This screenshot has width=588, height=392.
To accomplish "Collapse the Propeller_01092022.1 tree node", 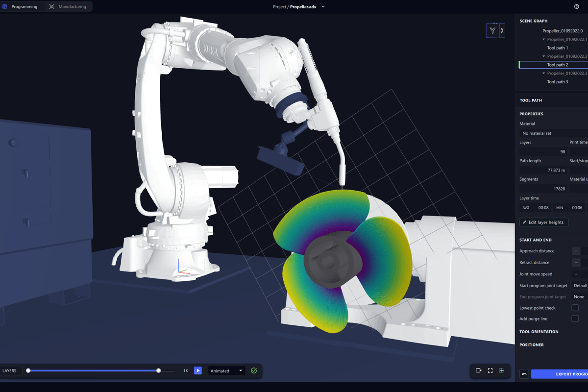I will [543, 40].
